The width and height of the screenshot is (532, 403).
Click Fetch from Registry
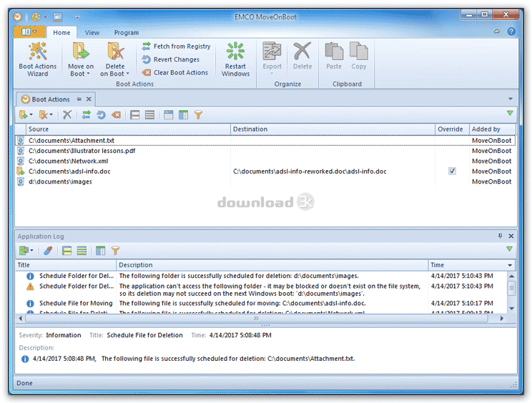176,46
